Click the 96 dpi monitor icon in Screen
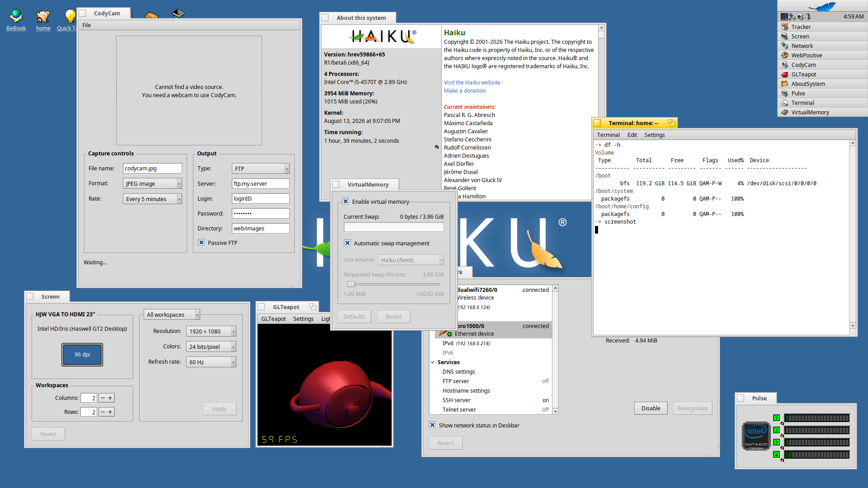 pyautogui.click(x=82, y=355)
